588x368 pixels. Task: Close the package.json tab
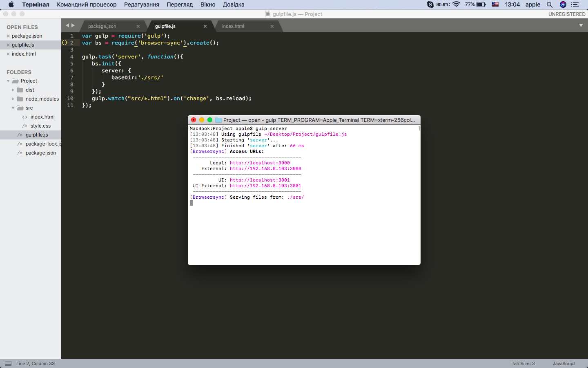point(138,27)
